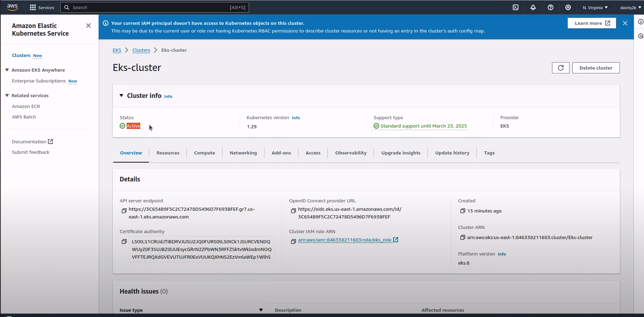Viewport: 644px width, 317px height.
Task: Click the Active status indicator
Action: pyautogui.click(x=130, y=126)
